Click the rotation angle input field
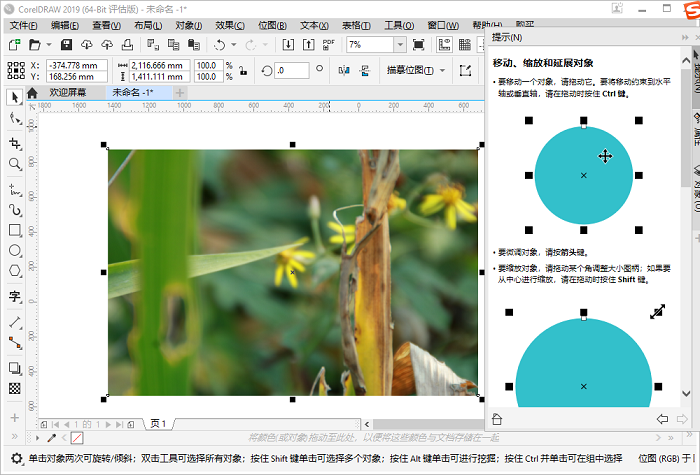This screenshot has width=700, height=475. tap(292, 70)
